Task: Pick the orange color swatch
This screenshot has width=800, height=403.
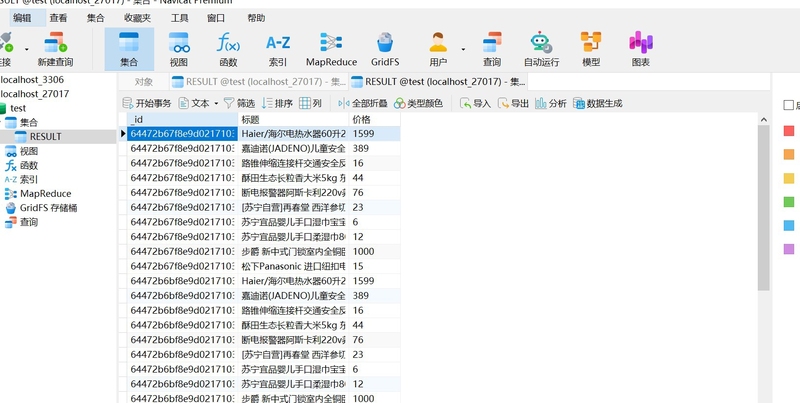Action: tap(789, 155)
